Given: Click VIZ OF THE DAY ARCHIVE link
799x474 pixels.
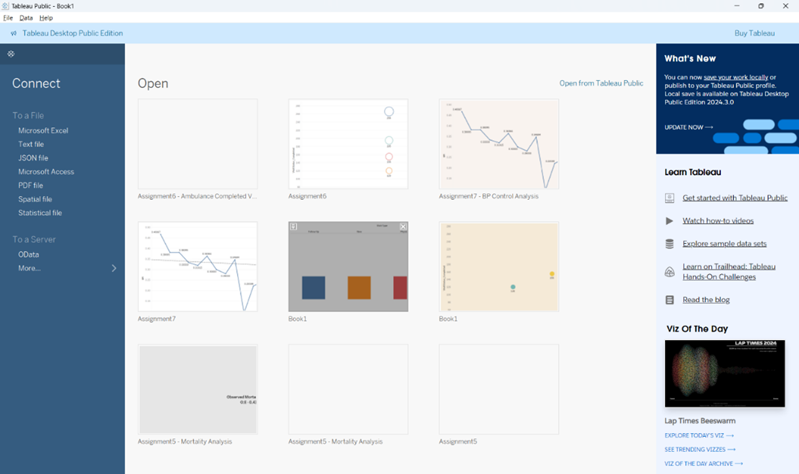Looking at the screenshot, I should (x=704, y=464).
